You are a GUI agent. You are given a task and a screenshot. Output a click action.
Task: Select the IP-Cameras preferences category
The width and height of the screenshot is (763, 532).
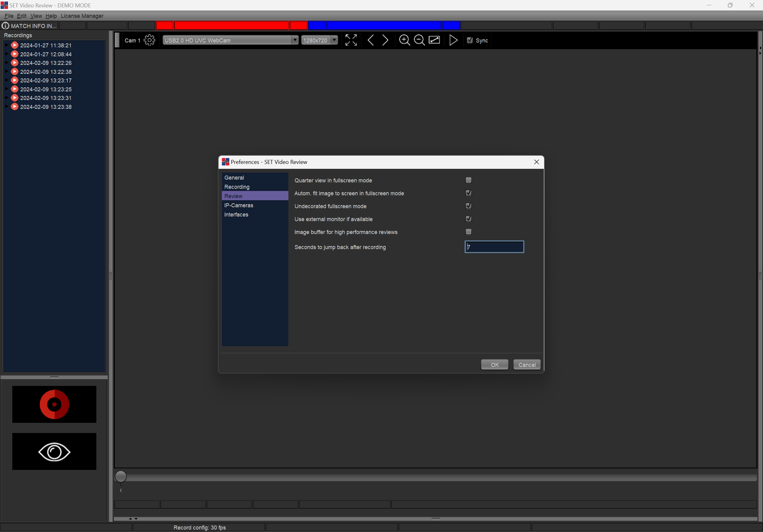(238, 205)
